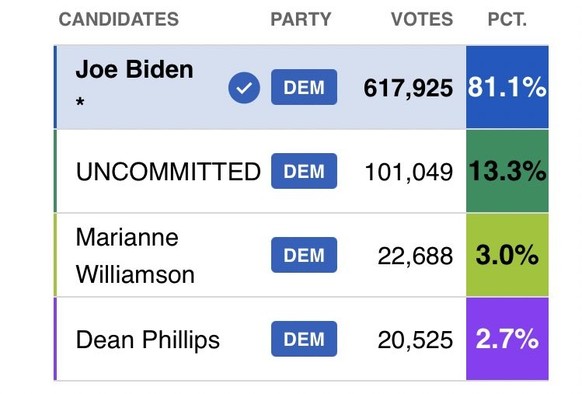This screenshot has width=582, height=394.
Task: Open the Joe Biden candidate name
Action: [x=134, y=69]
